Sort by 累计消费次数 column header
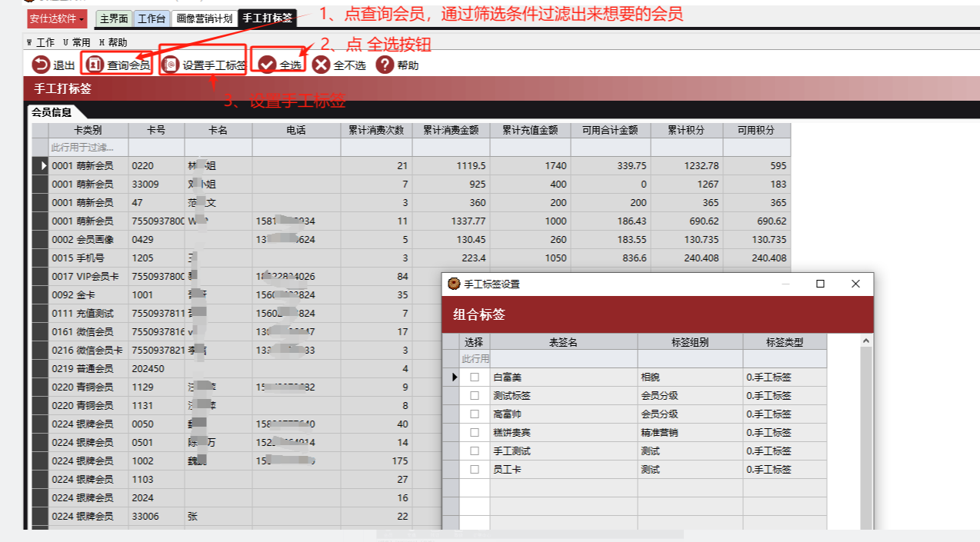The height and width of the screenshot is (542, 980). (376, 130)
